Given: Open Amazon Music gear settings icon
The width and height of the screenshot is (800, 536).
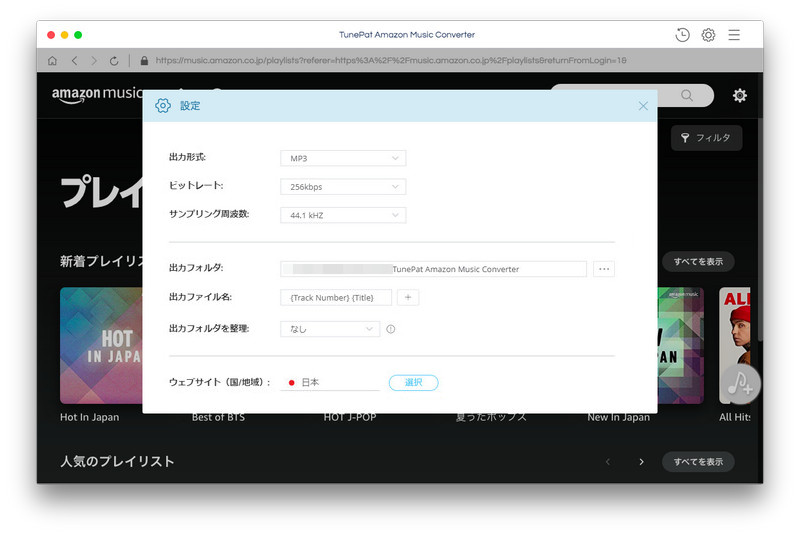Looking at the screenshot, I should tap(740, 95).
